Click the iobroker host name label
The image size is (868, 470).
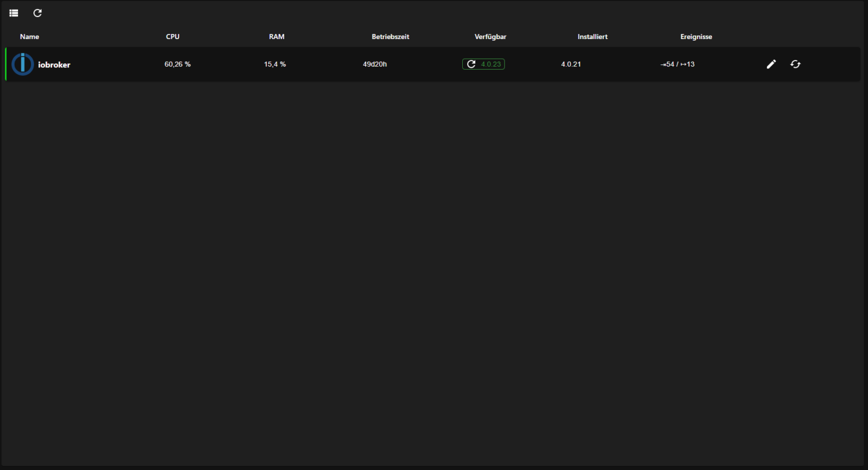(x=54, y=64)
